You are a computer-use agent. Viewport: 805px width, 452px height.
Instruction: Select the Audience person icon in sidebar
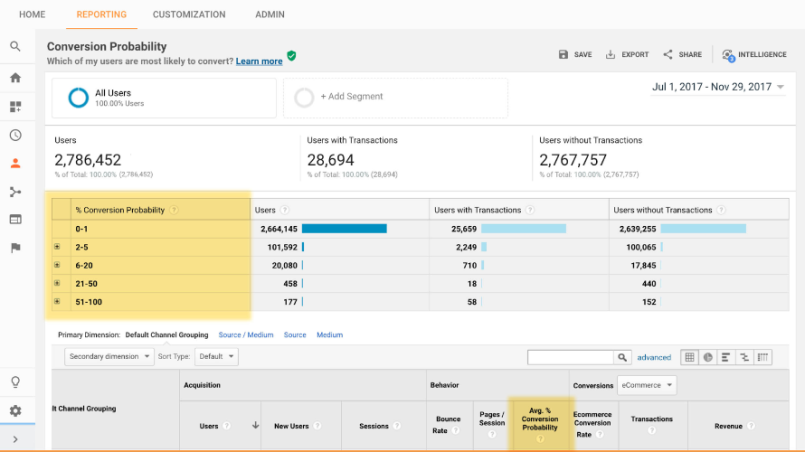pos(15,163)
